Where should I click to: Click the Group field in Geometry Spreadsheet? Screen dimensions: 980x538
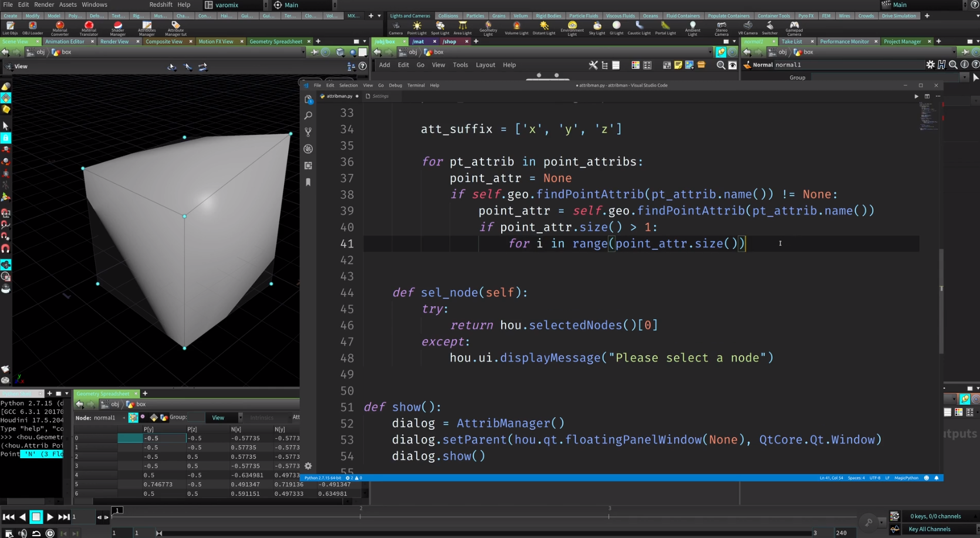[x=195, y=418]
